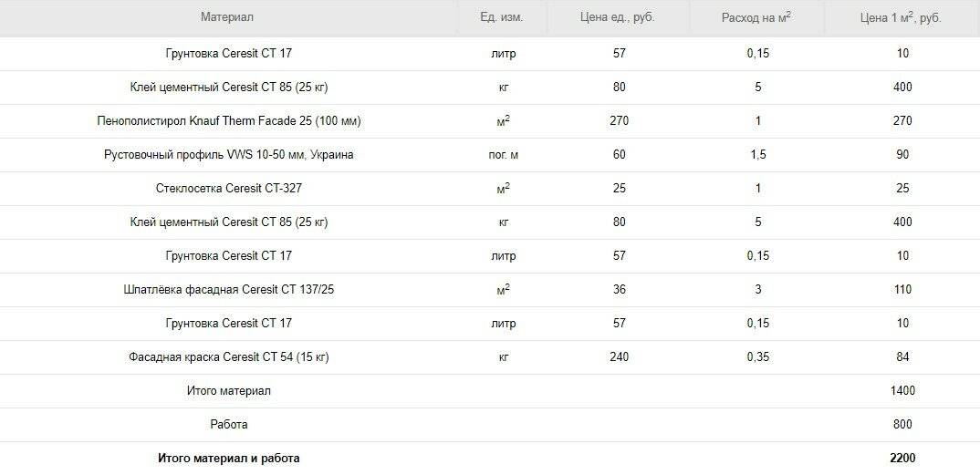Select the Цена 1 м², руб. header
Viewport: 980px width, 475px height.
[901, 17]
